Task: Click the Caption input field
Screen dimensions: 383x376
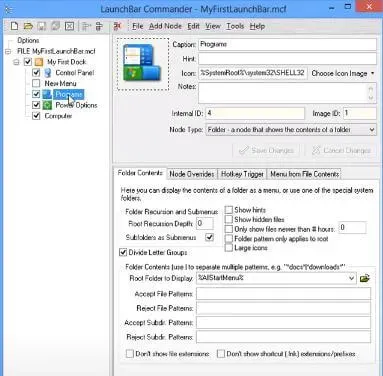Action: point(288,44)
